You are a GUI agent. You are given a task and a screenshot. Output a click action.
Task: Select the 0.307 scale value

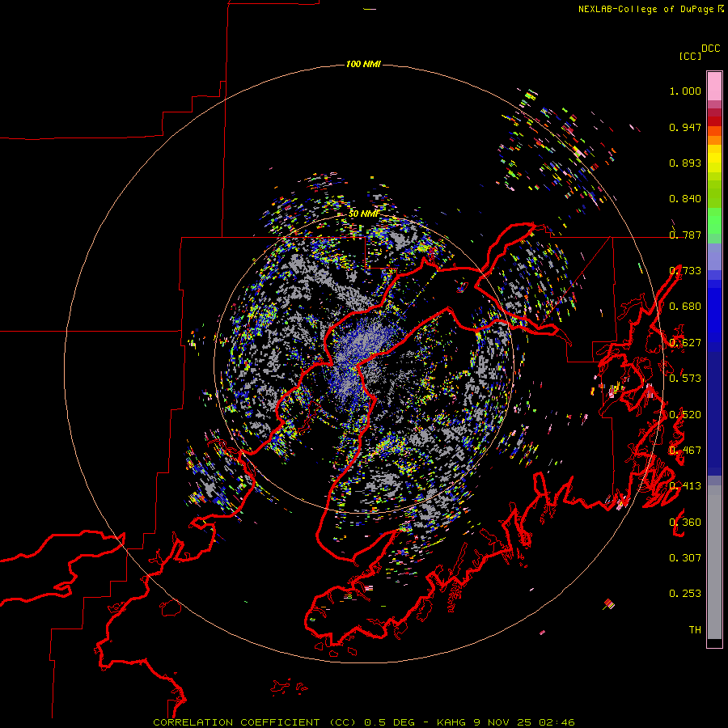tap(685, 558)
